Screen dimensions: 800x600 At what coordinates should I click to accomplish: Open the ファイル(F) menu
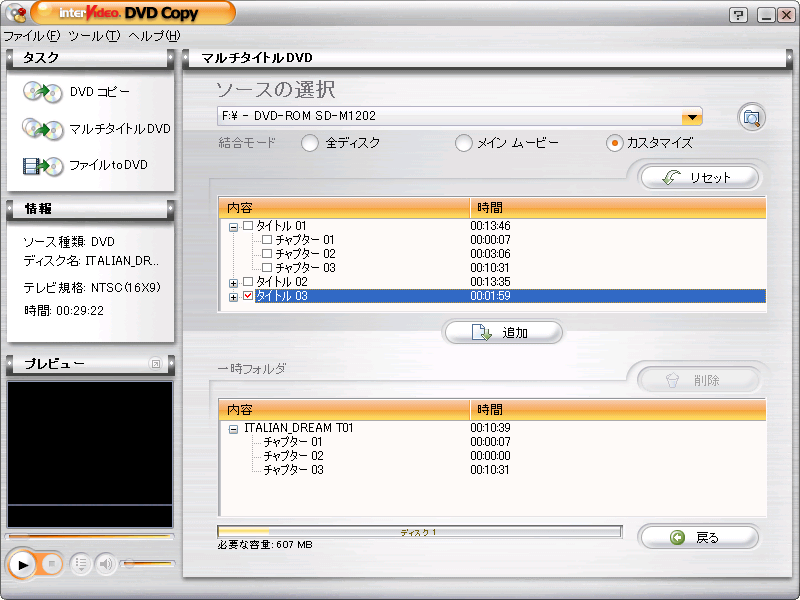[32, 36]
